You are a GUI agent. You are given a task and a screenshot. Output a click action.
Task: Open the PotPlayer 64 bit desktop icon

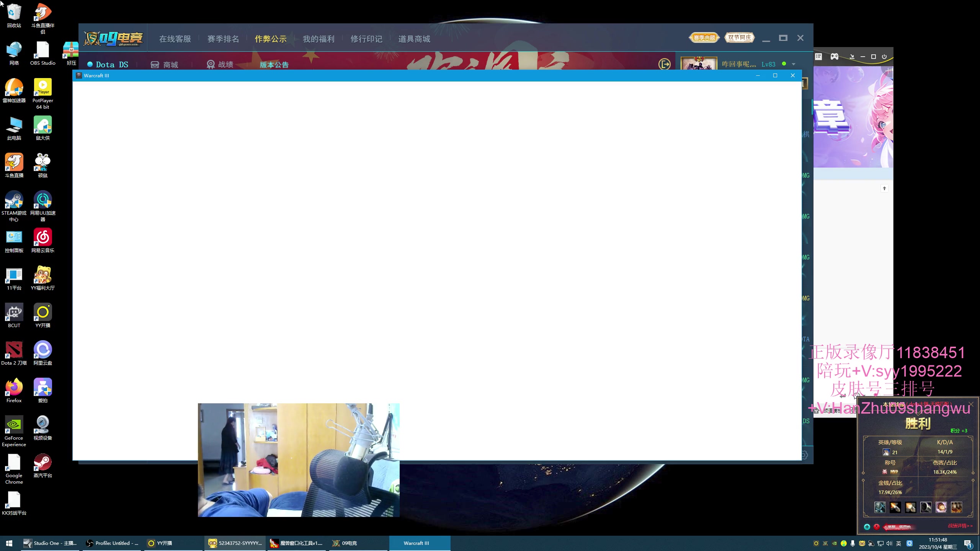click(42, 94)
